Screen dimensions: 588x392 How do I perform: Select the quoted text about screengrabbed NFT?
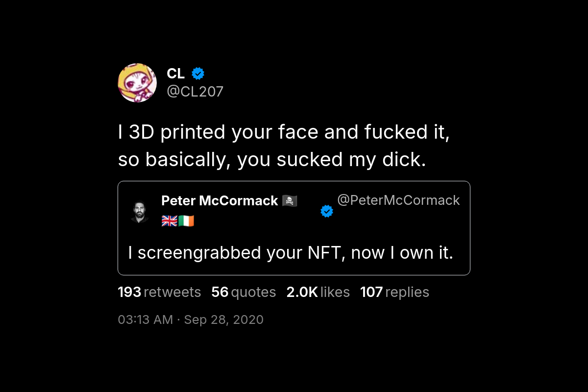(x=290, y=253)
